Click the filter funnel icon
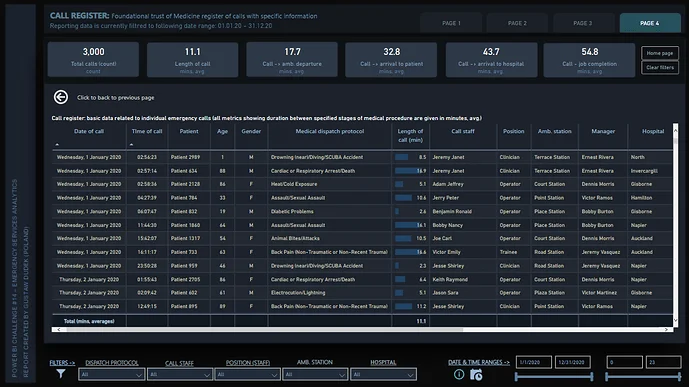 click(x=61, y=373)
